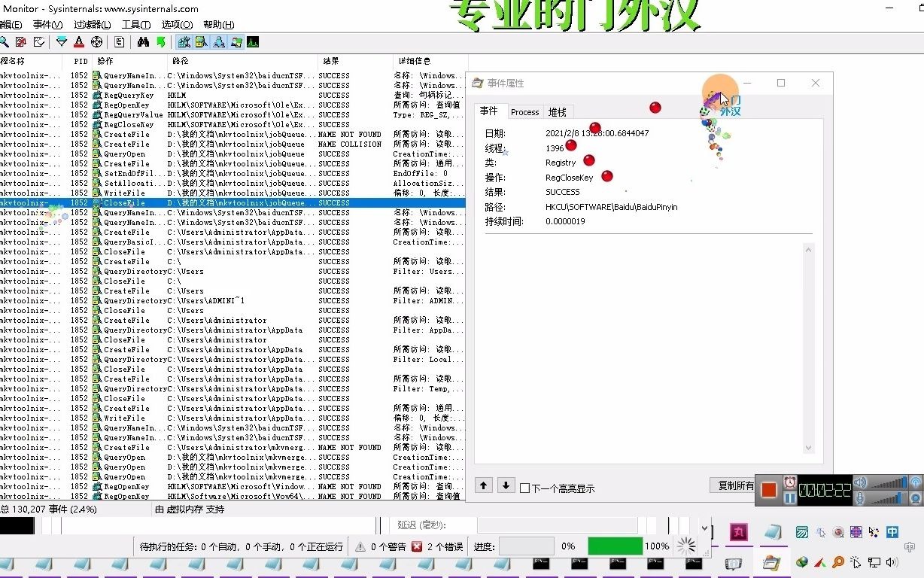Click the Clear display toolbar icon

pos(39,41)
